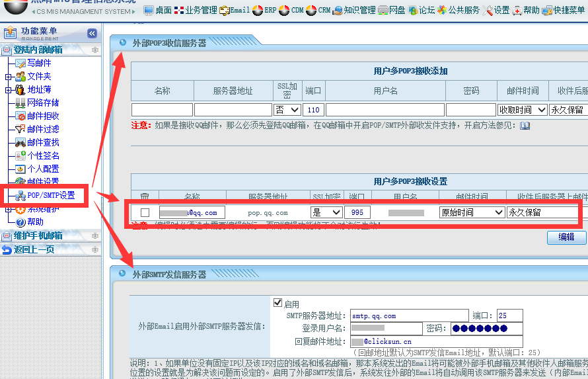The width and height of the screenshot is (588, 379).
Task: Open 写邮件 link in sidebar
Action: point(39,63)
